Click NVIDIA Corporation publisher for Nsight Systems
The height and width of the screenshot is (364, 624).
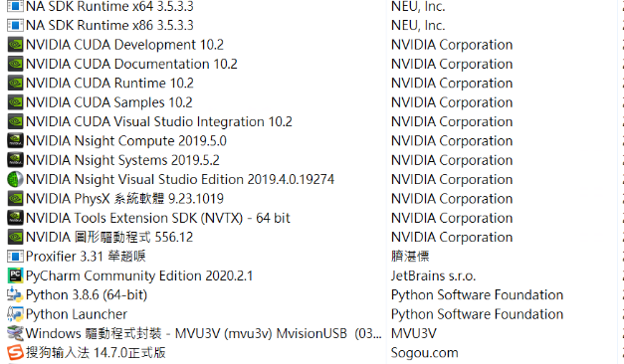tap(452, 160)
